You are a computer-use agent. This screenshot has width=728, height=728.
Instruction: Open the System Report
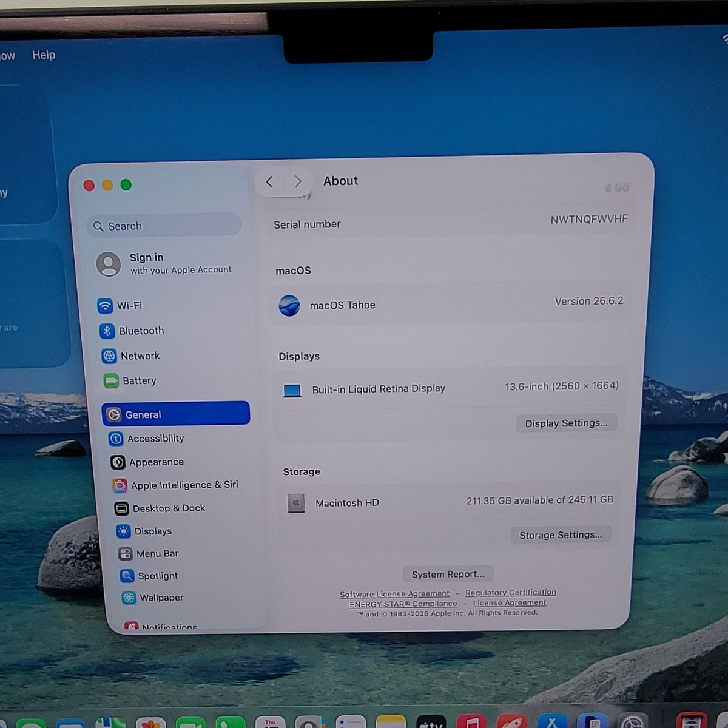point(448,574)
